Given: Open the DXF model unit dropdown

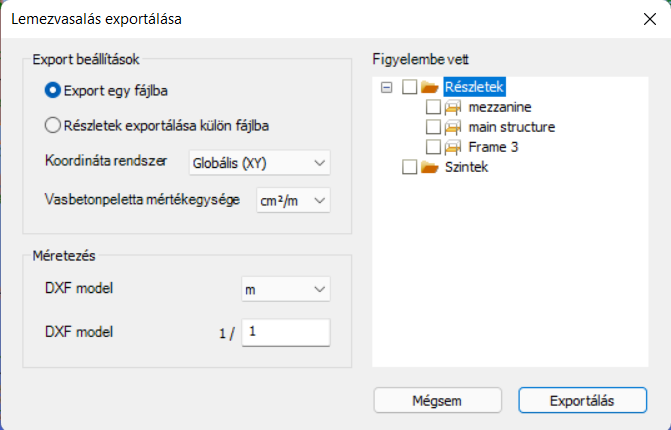Looking at the screenshot, I should 286,290.
